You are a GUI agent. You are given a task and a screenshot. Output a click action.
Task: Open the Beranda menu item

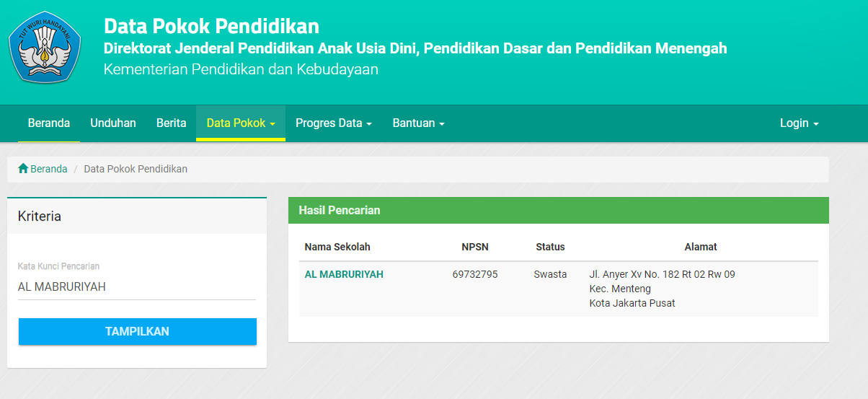click(x=49, y=123)
